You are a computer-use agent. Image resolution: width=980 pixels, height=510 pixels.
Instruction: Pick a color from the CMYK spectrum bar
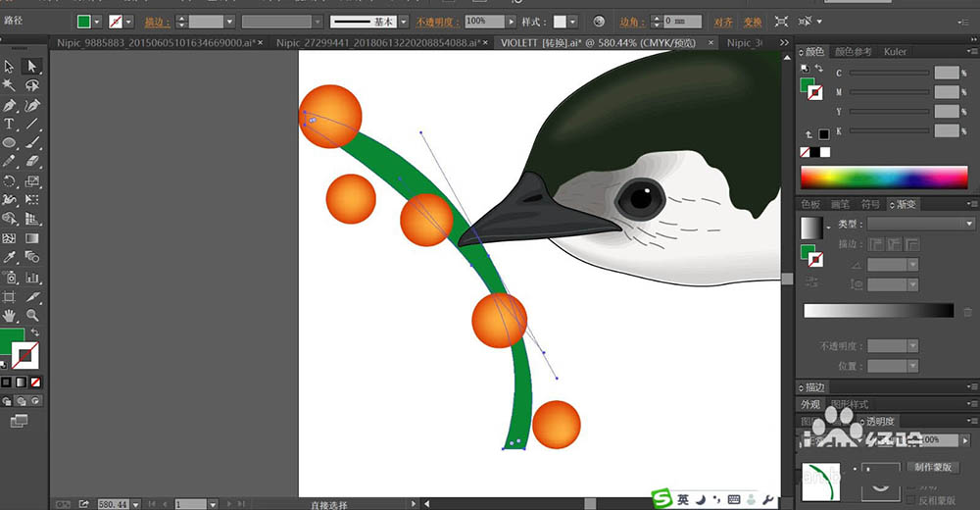click(882, 178)
